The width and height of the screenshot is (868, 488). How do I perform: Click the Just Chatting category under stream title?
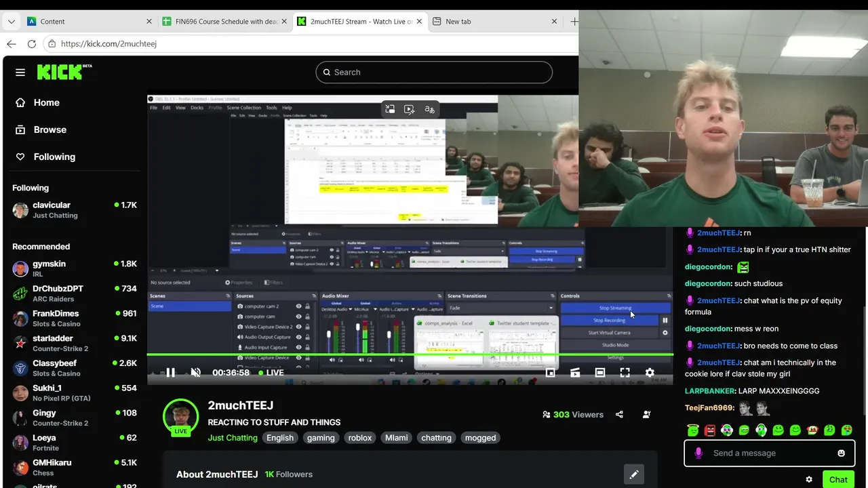(233, 438)
